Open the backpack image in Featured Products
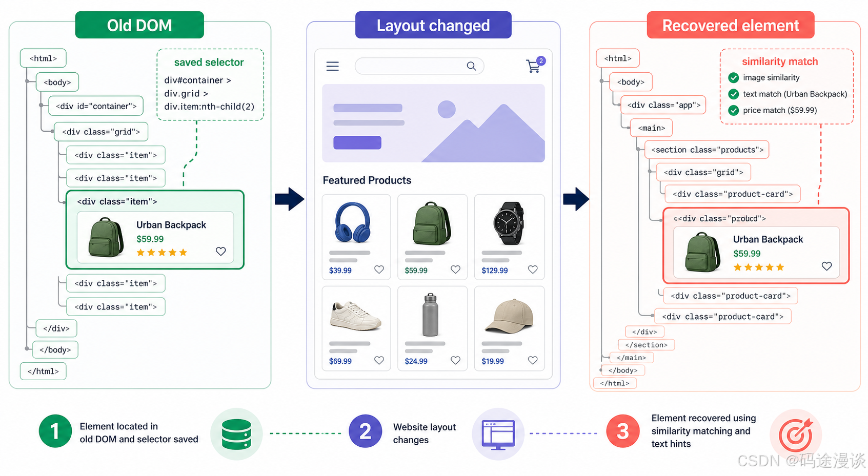Image resolution: width=868 pixels, height=476 pixels. point(432,222)
